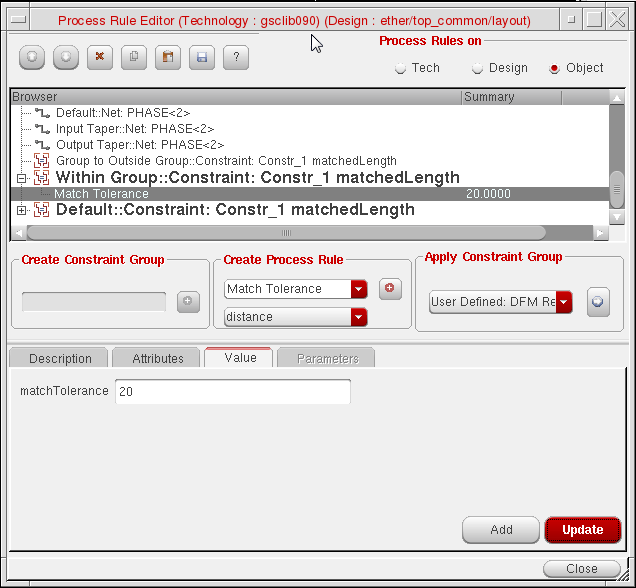Click the red X delete icon
Image resolution: width=636 pixels, height=588 pixels.
[x=98, y=58]
